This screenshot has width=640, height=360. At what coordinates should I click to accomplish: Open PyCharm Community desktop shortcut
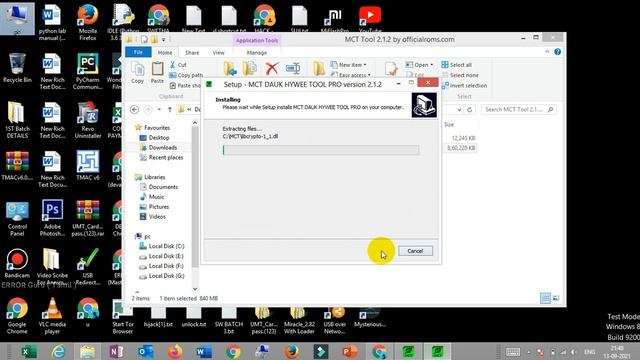(x=88, y=71)
